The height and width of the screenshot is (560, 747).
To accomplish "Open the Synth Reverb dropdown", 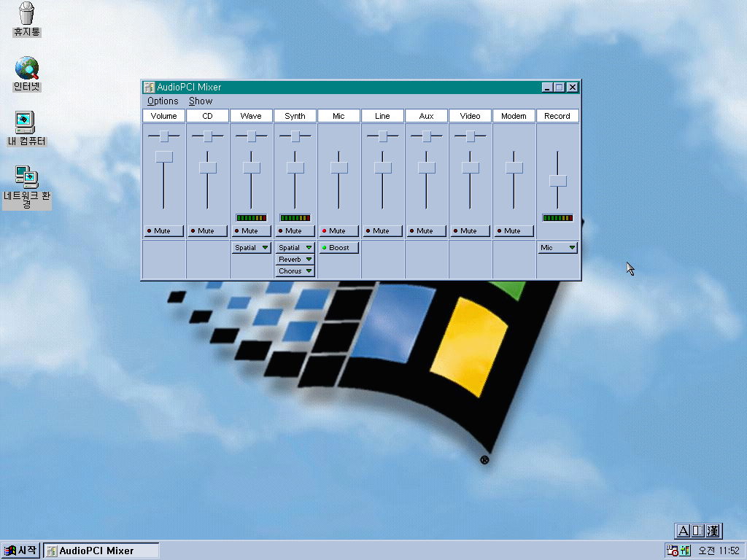I will [295, 260].
